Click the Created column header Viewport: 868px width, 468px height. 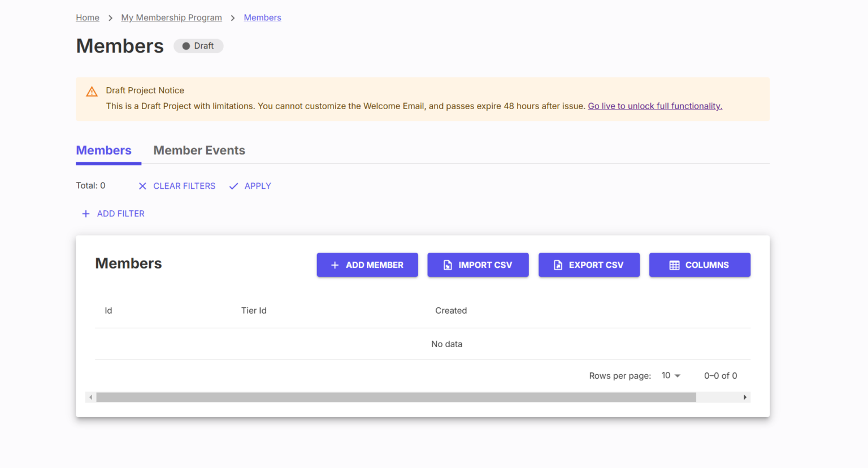point(451,310)
